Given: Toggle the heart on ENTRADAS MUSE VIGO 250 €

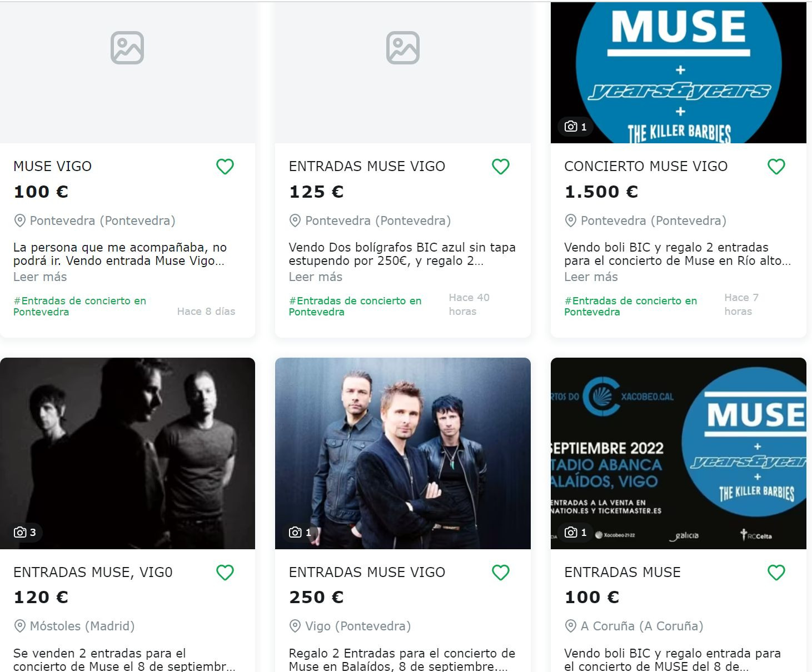Looking at the screenshot, I should (500, 572).
